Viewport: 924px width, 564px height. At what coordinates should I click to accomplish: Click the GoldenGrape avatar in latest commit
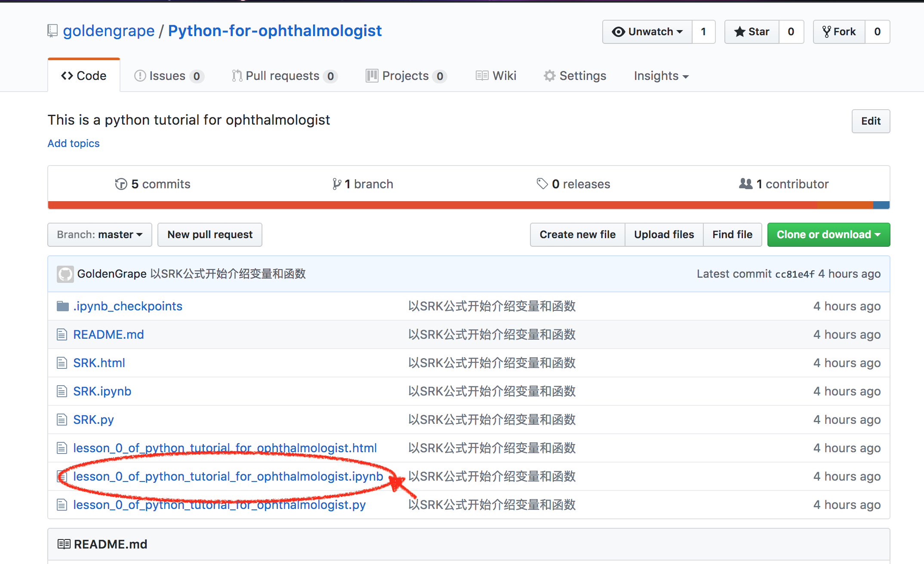[x=65, y=274]
